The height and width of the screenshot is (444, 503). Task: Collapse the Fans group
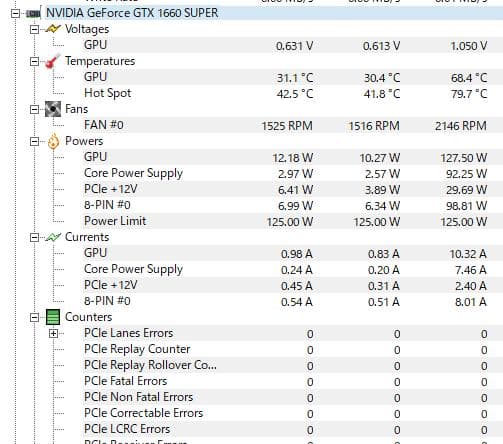(34, 109)
